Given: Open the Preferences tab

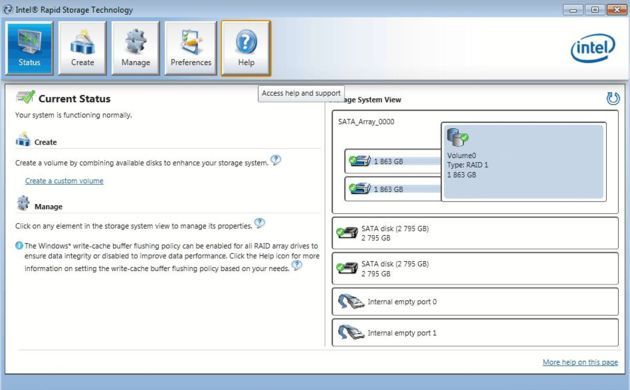Looking at the screenshot, I should [191, 48].
